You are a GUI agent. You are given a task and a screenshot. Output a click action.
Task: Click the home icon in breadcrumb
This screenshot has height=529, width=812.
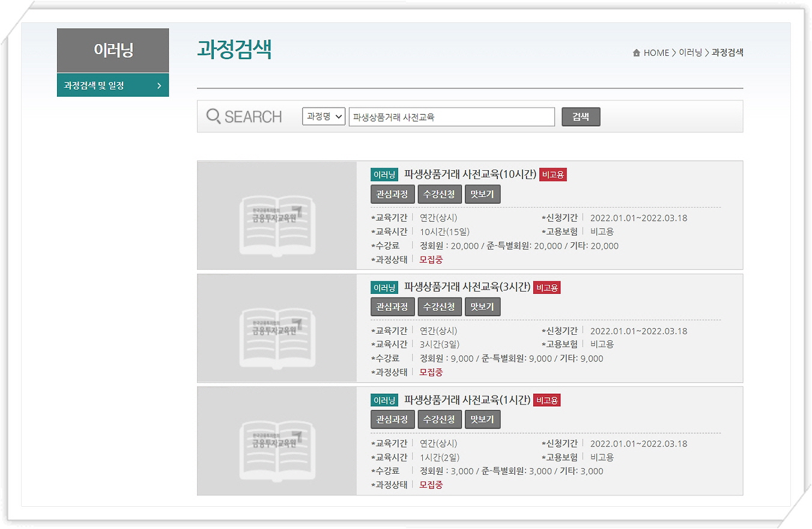pos(637,53)
